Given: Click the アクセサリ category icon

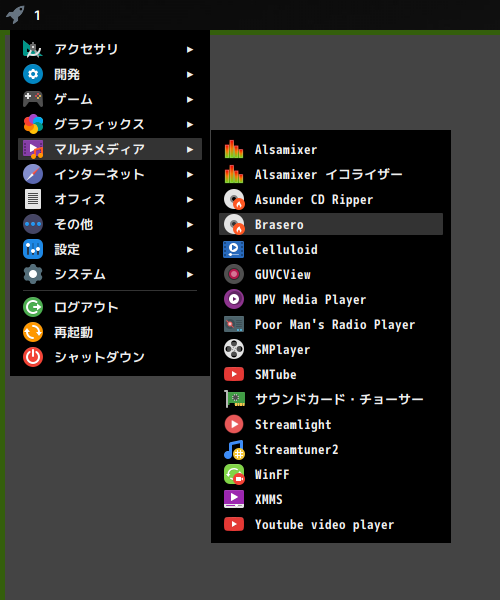Looking at the screenshot, I should tap(33, 49).
